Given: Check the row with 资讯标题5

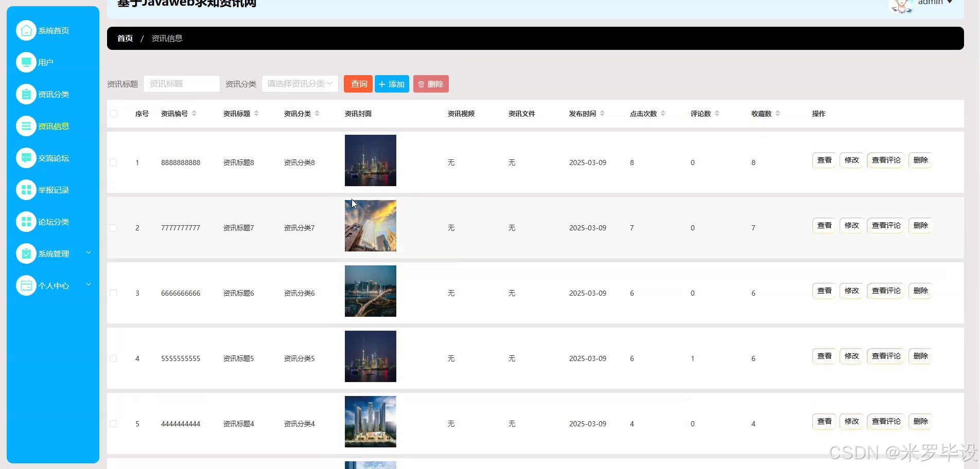Looking at the screenshot, I should click(113, 358).
